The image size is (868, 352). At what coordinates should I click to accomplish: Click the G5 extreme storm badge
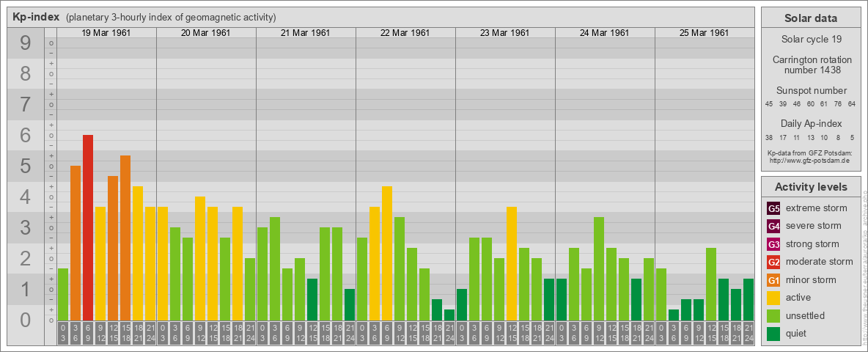coord(773,209)
